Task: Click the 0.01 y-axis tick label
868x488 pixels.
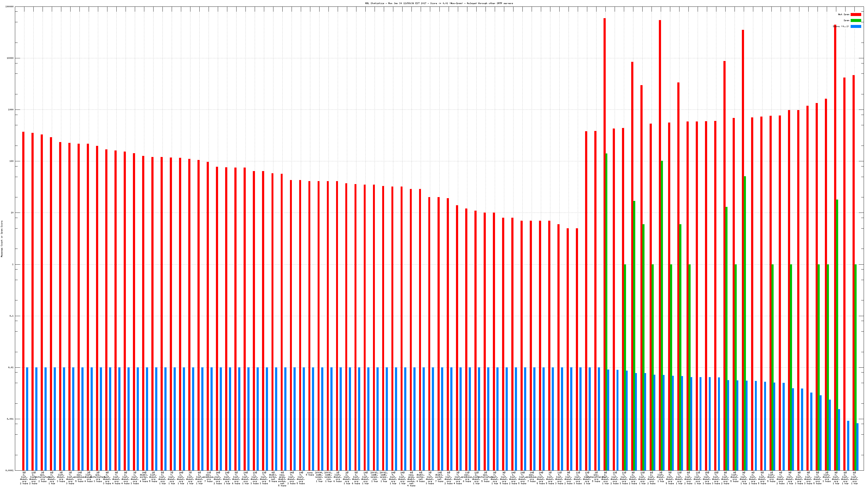Action: point(11,367)
